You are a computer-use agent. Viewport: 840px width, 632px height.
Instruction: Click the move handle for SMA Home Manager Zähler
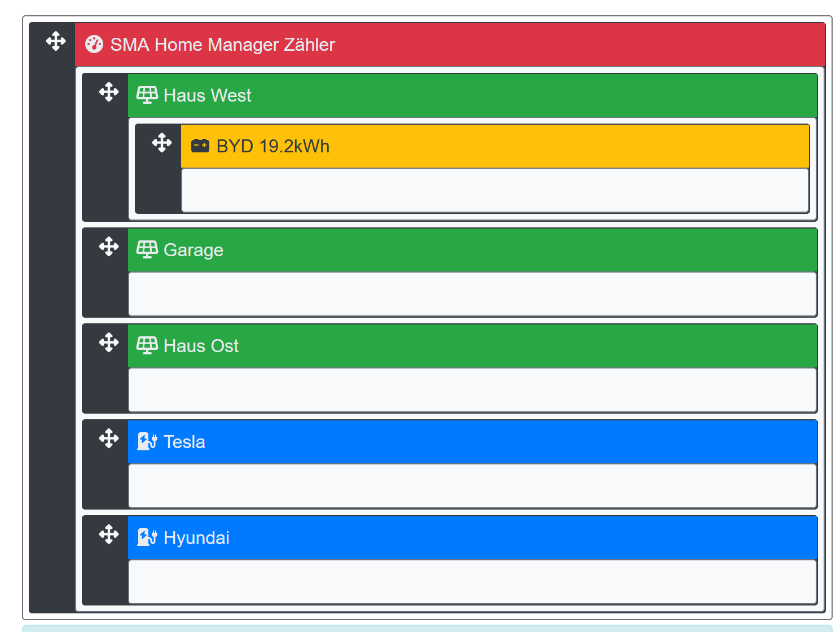click(56, 41)
